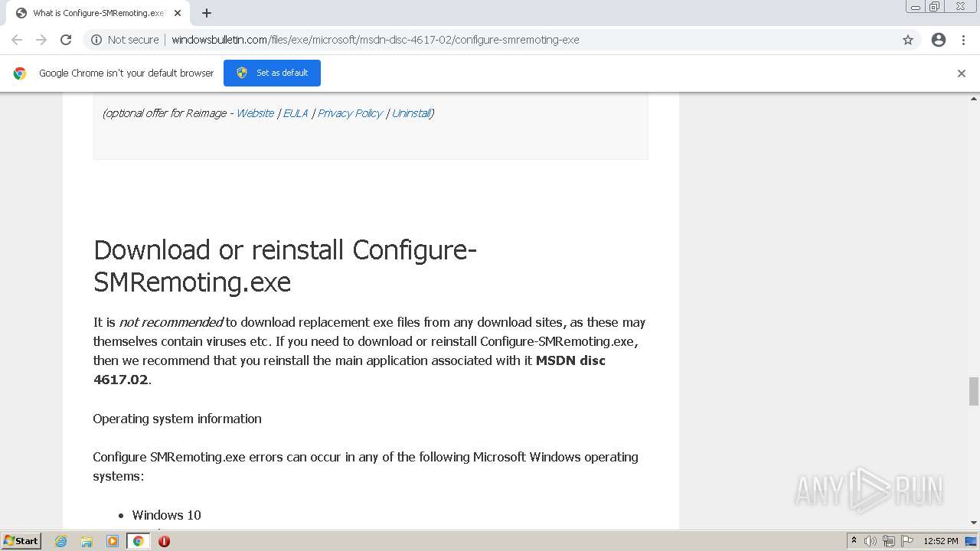Click the page scrollbar thumb

(974, 391)
